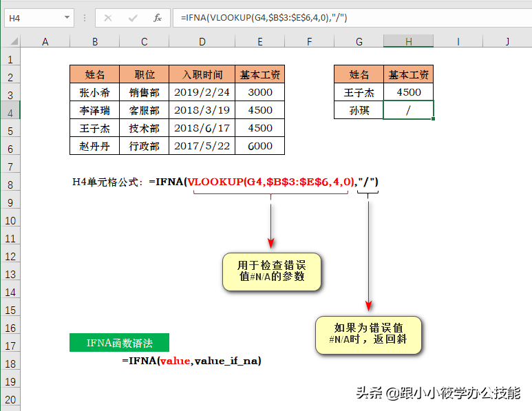This screenshot has height=411, width=532.
Task: Select column B header
Action: (95, 41)
